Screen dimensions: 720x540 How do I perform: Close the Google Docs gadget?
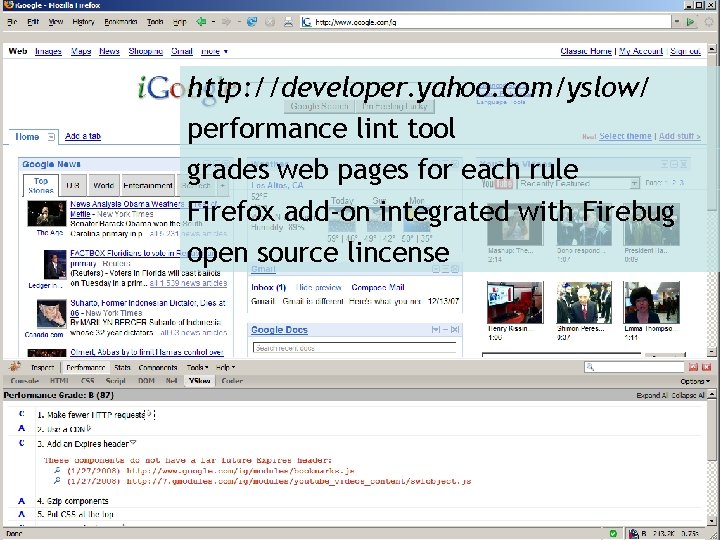pos(455,329)
